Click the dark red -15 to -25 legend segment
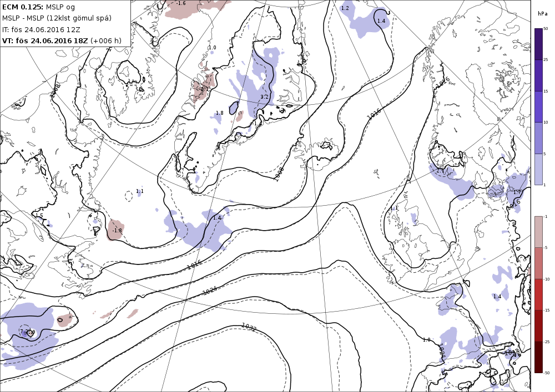This screenshot has height=392, width=555. point(538,325)
